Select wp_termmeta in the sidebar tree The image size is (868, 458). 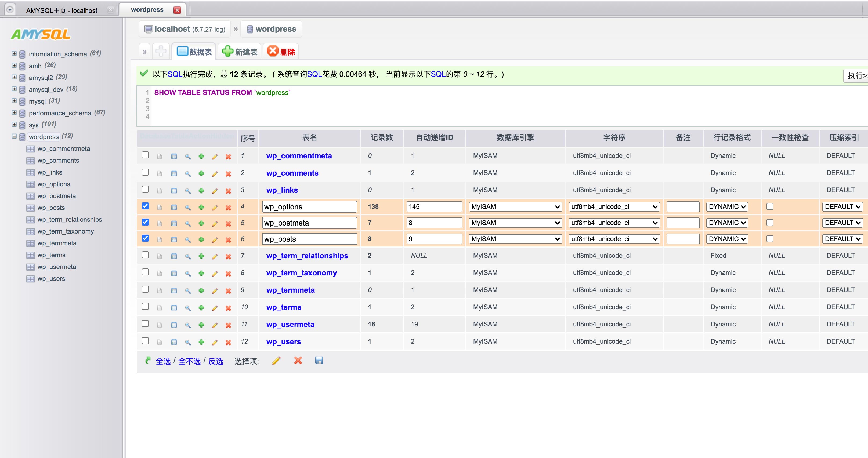(57, 243)
